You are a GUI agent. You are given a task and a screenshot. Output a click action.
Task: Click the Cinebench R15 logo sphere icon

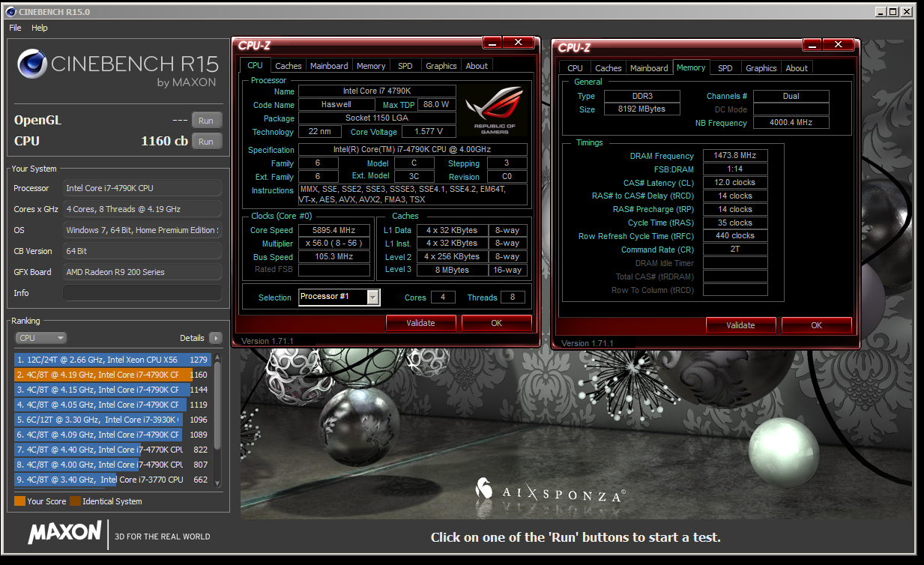pos(32,64)
